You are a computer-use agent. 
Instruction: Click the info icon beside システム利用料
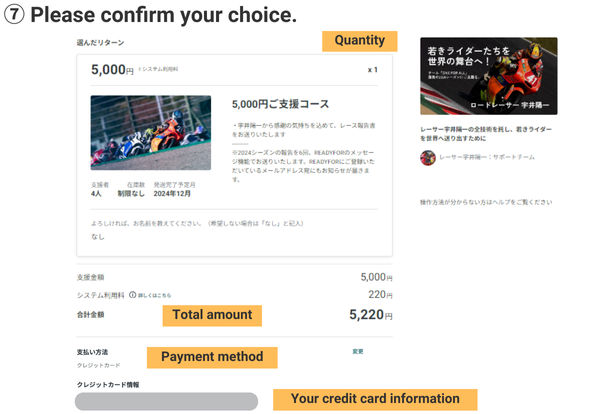click(x=132, y=295)
